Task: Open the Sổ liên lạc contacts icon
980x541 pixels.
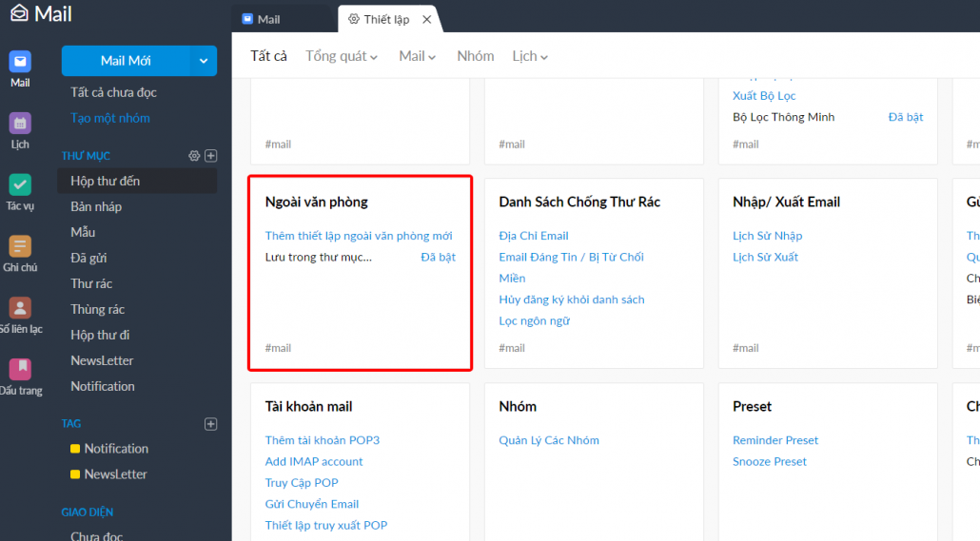Action: pos(20,308)
